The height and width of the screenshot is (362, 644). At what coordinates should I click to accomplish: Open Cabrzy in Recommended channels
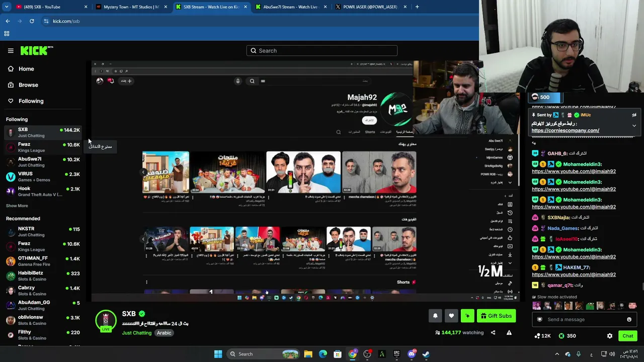[x=42, y=291]
